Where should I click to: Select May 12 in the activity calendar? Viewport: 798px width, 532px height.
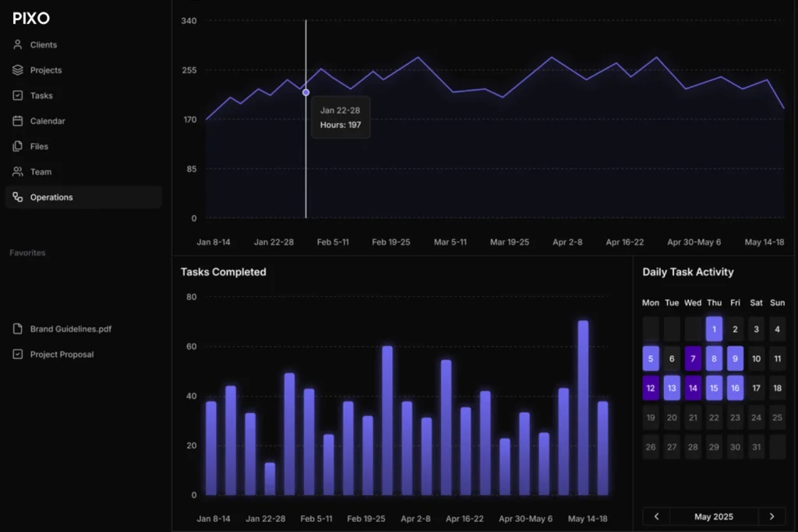pyautogui.click(x=651, y=388)
